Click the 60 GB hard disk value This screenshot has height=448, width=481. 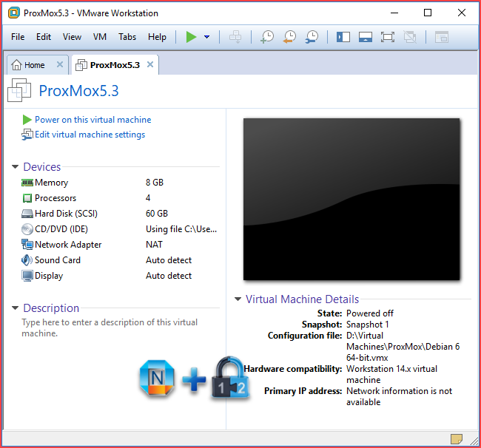(157, 214)
